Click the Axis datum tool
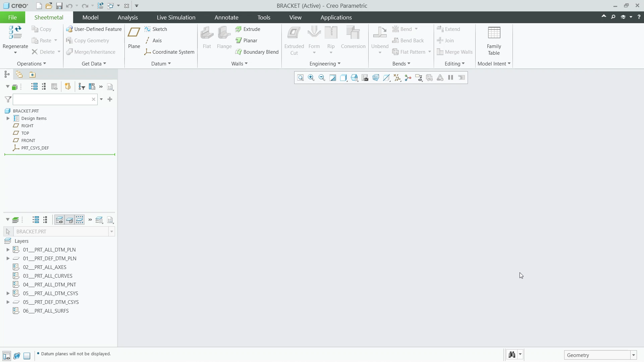 [x=154, y=41]
